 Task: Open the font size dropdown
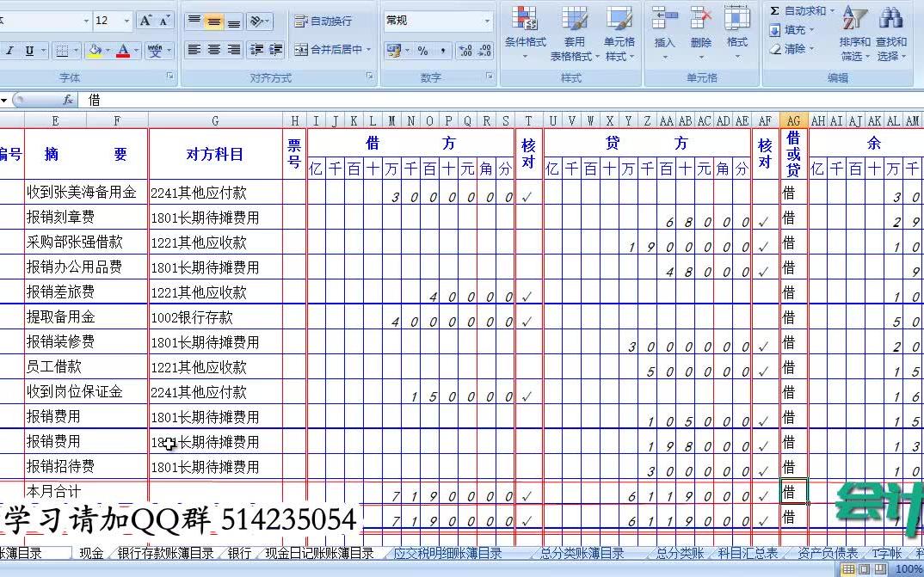[x=126, y=21]
